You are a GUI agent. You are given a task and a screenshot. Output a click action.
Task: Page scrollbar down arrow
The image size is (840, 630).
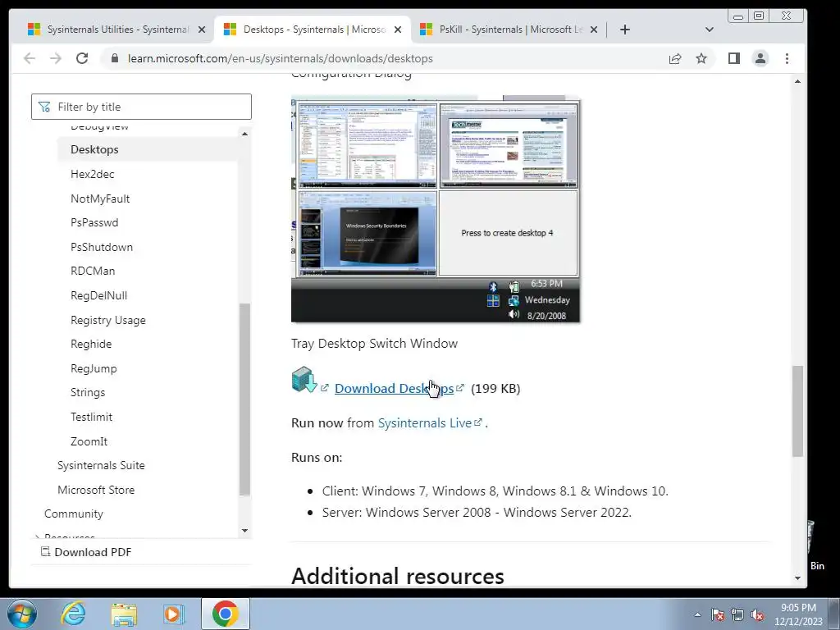[797, 578]
